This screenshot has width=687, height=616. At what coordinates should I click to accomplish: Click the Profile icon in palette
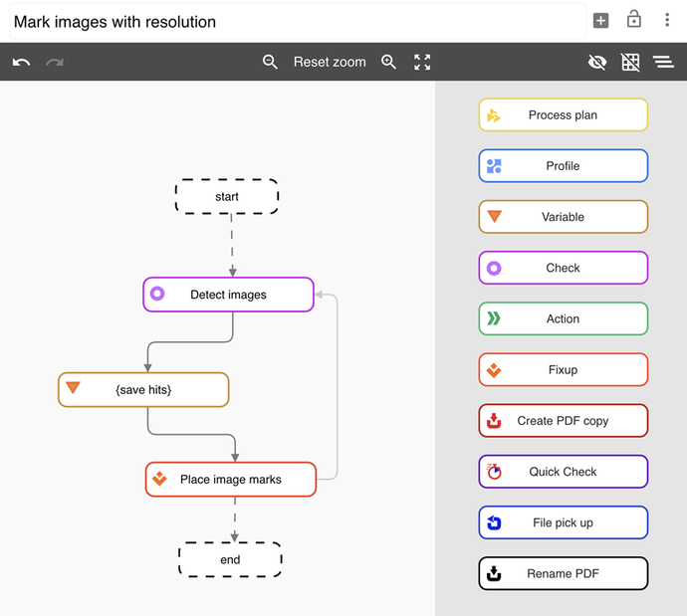pos(494,166)
